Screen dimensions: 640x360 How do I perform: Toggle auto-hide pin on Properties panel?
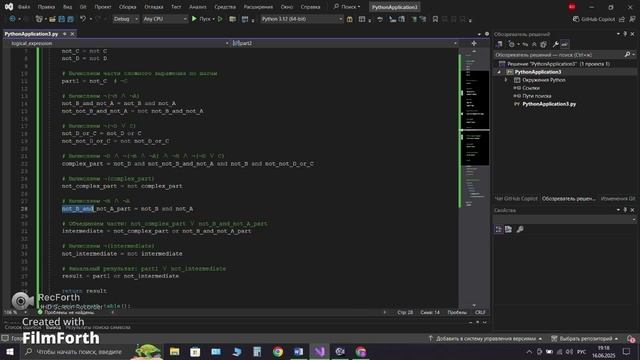[625, 210]
